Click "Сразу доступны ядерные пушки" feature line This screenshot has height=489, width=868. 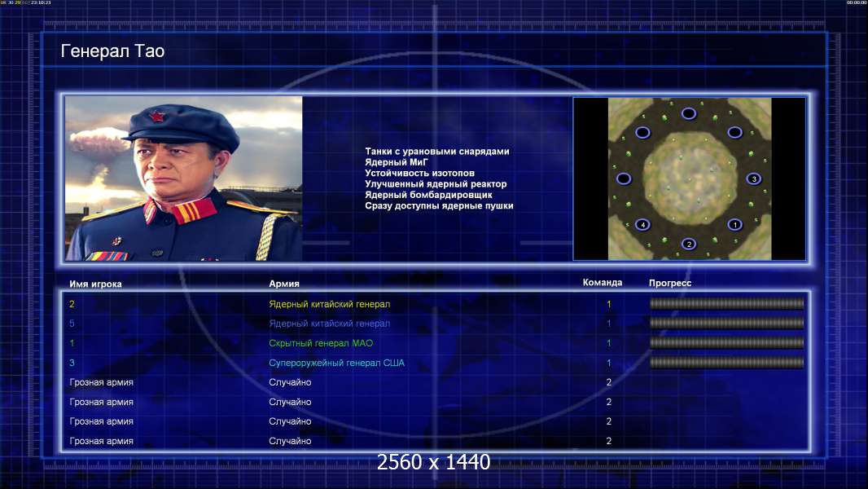pyautogui.click(x=439, y=205)
